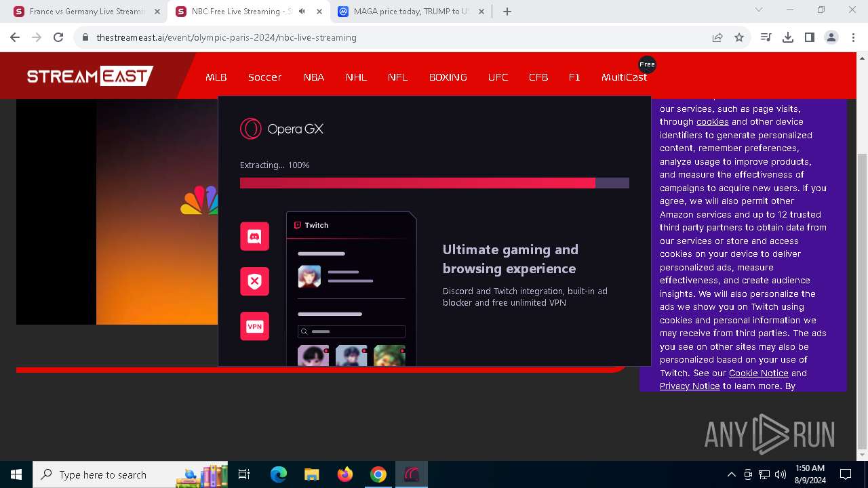The width and height of the screenshot is (868, 488).
Task: Open UFC section in StreamEast nav
Action: [x=498, y=77]
